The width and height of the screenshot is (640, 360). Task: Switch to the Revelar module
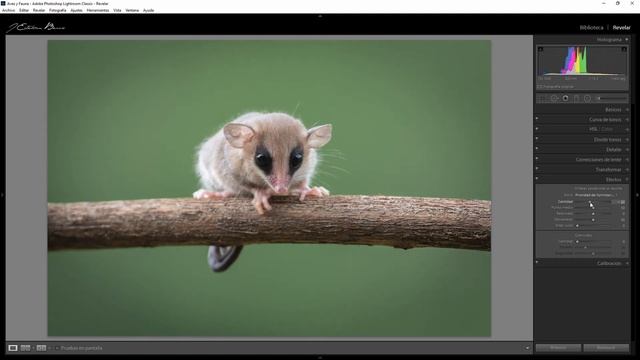pyautogui.click(x=622, y=28)
